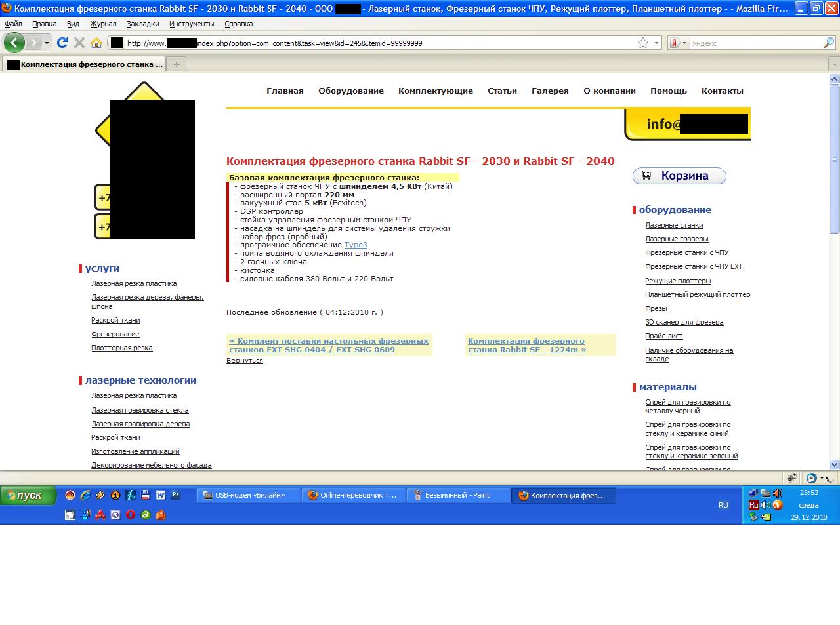Open the Справка menu
The image size is (840, 625).
point(238,24)
